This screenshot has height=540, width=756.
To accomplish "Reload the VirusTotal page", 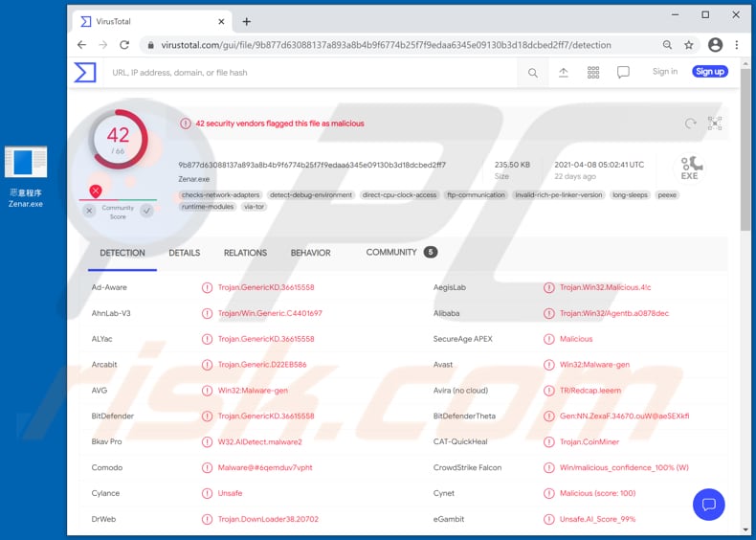I will 124,45.
